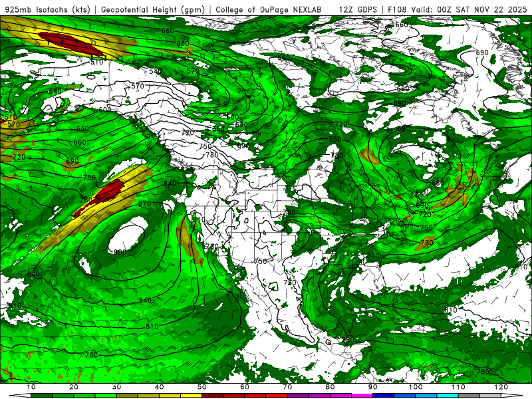Click the '10' value on the color scale

click(x=31, y=387)
